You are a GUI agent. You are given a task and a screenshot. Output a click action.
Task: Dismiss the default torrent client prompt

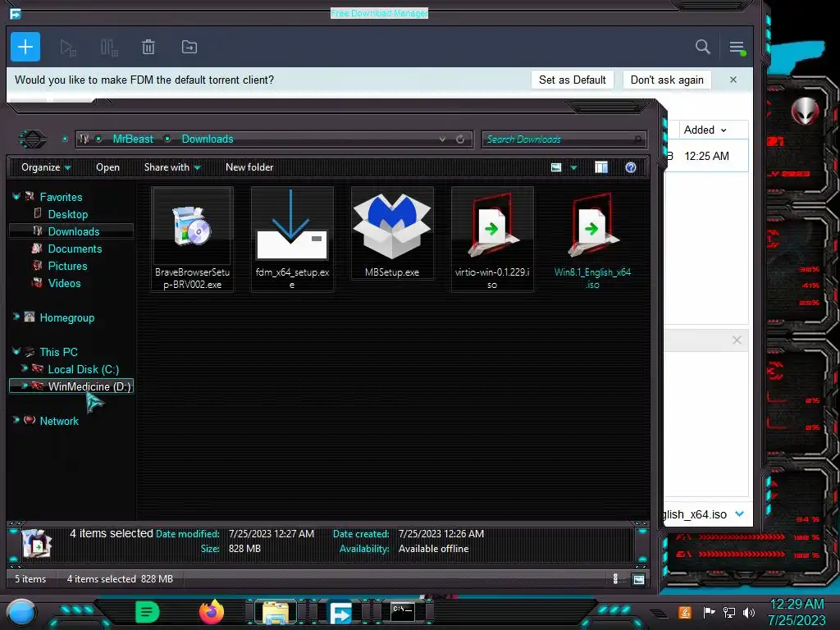click(733, 80)
